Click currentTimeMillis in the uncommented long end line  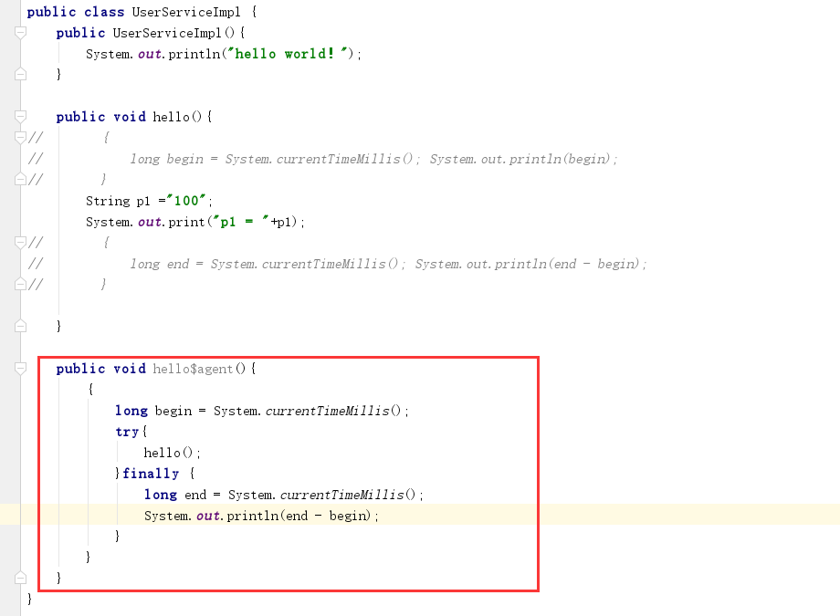341,495
